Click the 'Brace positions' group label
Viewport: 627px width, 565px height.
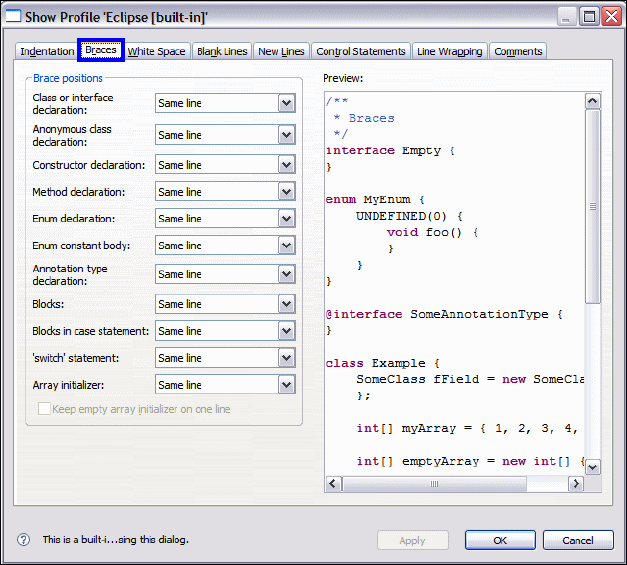pos(68,78)
